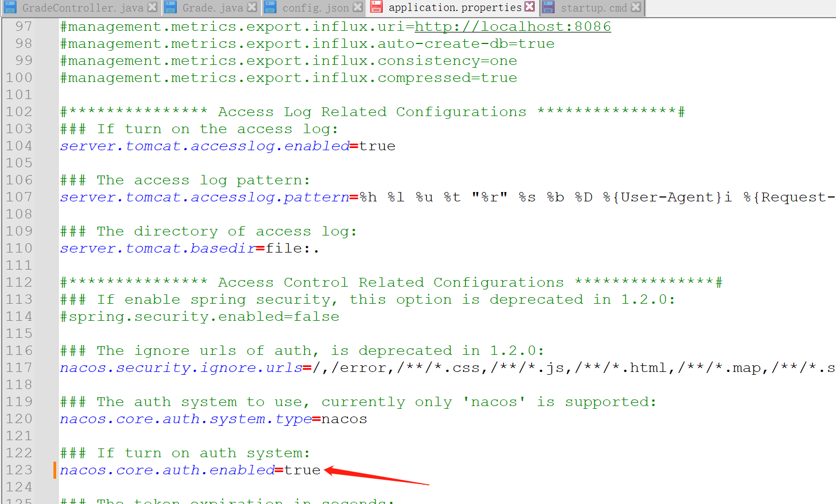Viewport: 836px width, 504px height.
Task: Open the http://localhost:8086 link
Action: coord(513,26)
